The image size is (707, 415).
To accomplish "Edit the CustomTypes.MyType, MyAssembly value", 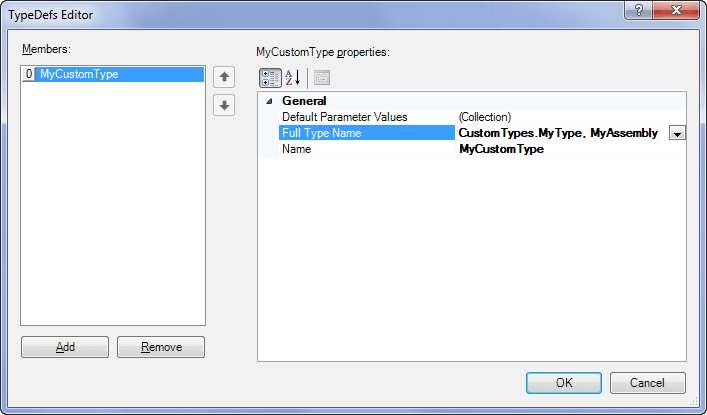I will click(x=562, y=133).
